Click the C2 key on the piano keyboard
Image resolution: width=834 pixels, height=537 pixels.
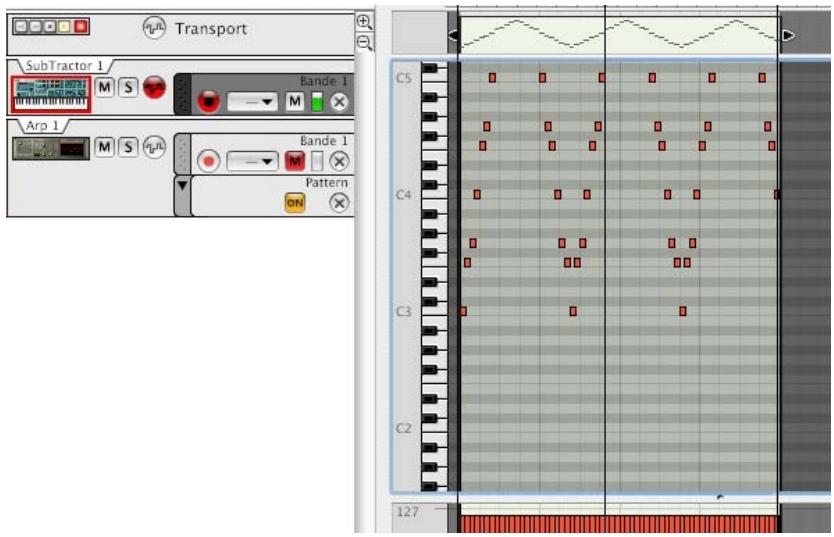435,429
